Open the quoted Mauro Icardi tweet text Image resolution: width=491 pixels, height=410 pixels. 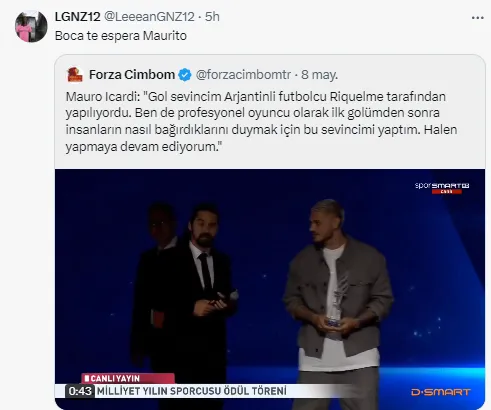[x=261, y=121]
